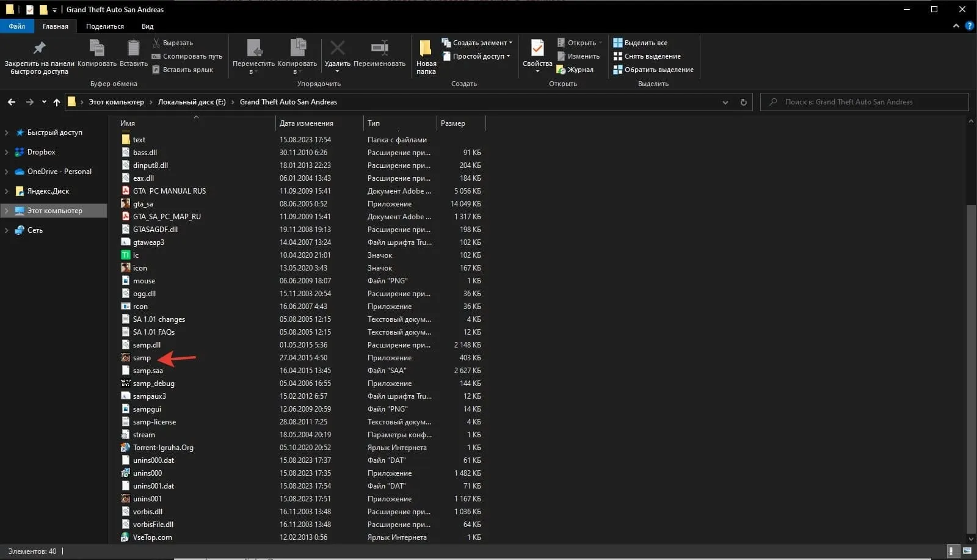Screen dimensions: 977x560
Task: Select the samp application file
Action: [142, 358]
